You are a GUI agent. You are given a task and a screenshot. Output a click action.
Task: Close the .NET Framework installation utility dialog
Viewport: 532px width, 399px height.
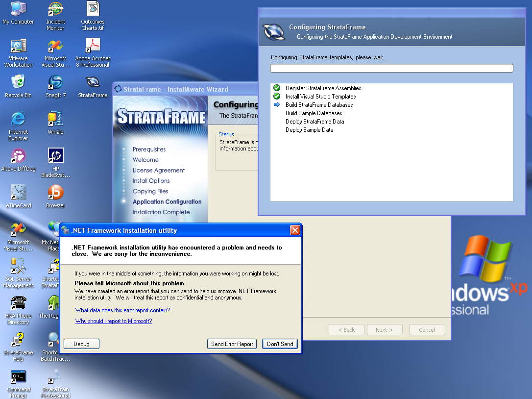tap(294, 230)
